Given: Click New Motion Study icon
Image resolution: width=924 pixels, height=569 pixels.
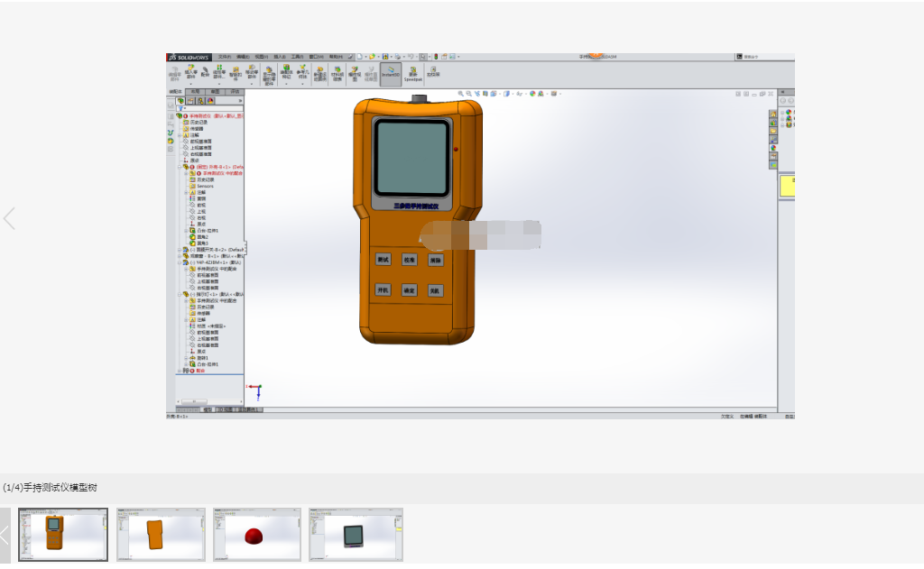Looking at the screenshot, I should pyautogui.click(x=320, y=72).
